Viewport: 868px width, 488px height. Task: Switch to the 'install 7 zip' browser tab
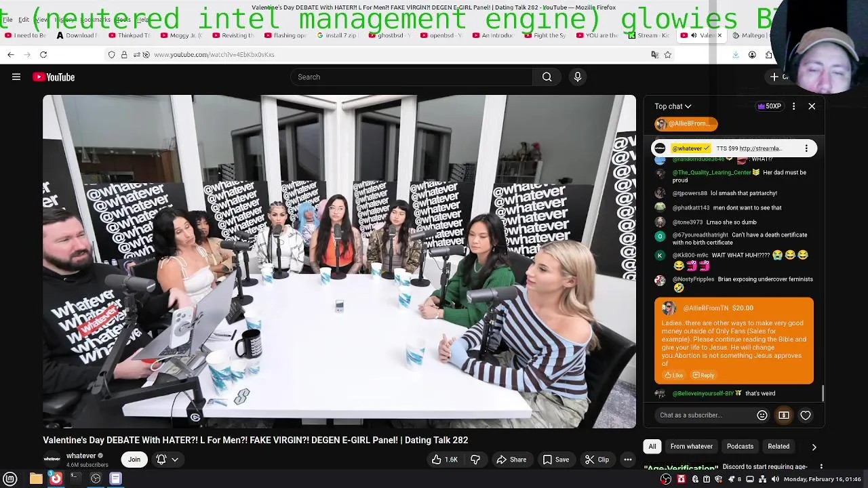[338, 35]
